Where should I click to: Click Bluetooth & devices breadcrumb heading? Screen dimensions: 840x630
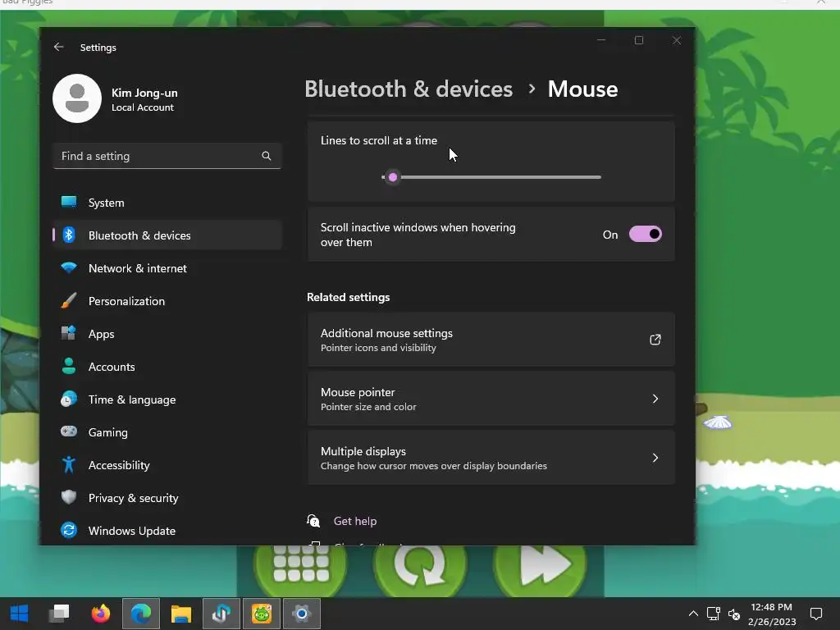tap(409, 89)
